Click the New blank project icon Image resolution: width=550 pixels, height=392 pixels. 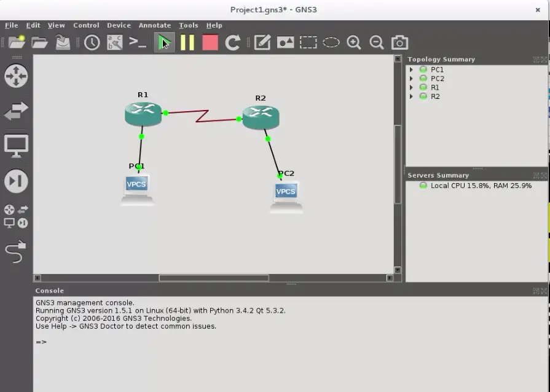pyautogui.click(x=17, y=42)
